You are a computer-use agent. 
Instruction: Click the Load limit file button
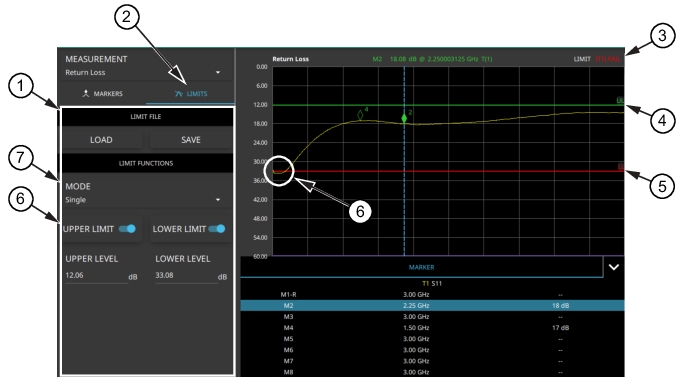coord(101,140)
